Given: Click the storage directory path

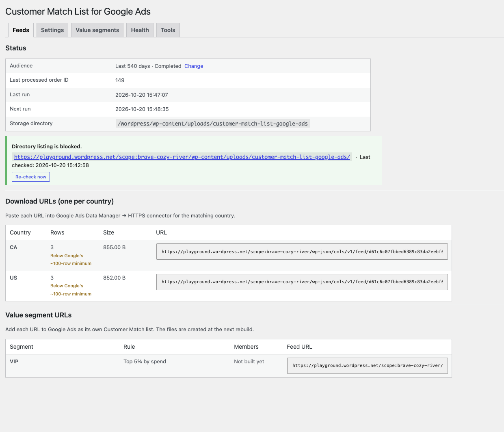Looking at the screenshot, I should (212, 124).
